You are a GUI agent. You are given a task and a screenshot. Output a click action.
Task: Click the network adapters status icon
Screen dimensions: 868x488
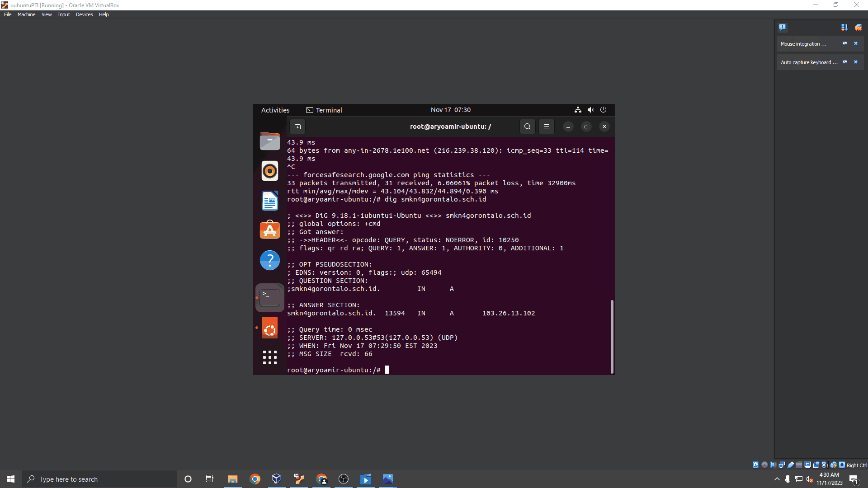click(782, 465)
